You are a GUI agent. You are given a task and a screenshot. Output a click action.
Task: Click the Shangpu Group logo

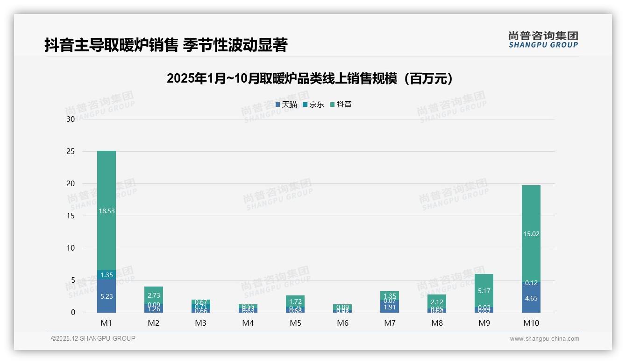pos(543,40)
